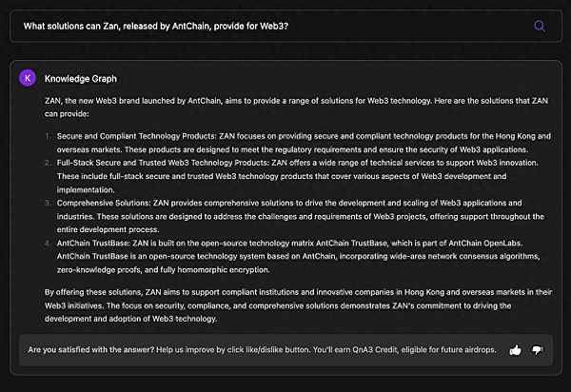Image resolution: width=571 pixels, height=392 pixels.
Task: Click the number 3 list marker
Action: coord(48,204)
